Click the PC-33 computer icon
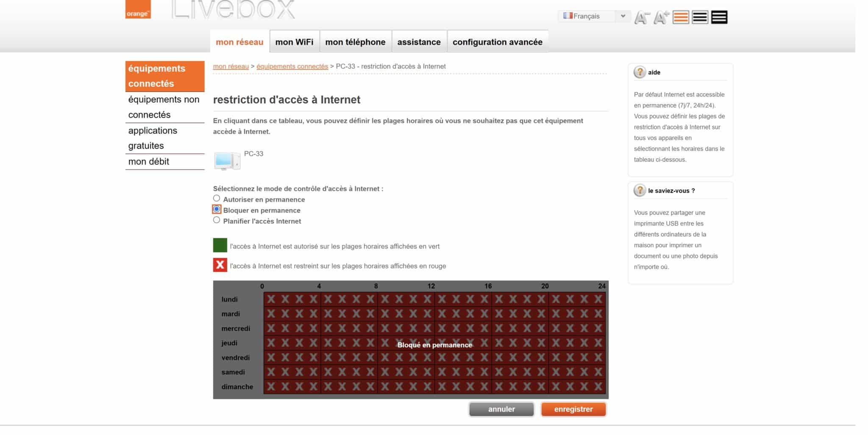The width and height of the screenshot is (868, 435). point(227,161)
